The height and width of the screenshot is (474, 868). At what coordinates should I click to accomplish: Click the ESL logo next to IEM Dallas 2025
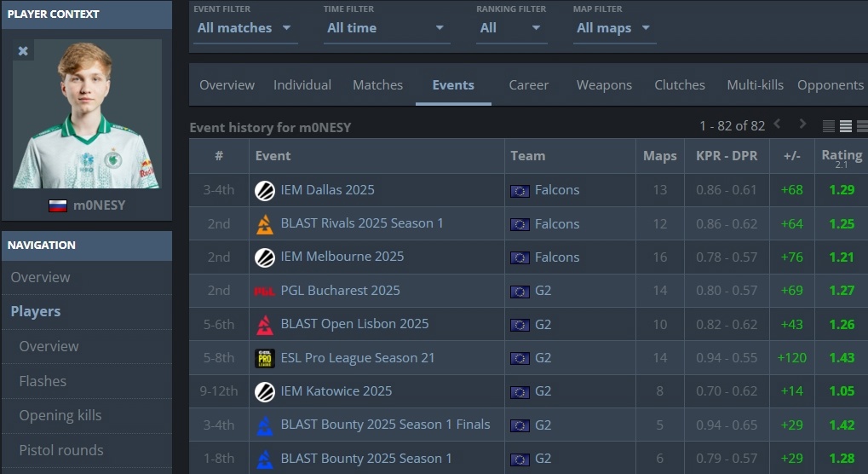tap(265, 190)
